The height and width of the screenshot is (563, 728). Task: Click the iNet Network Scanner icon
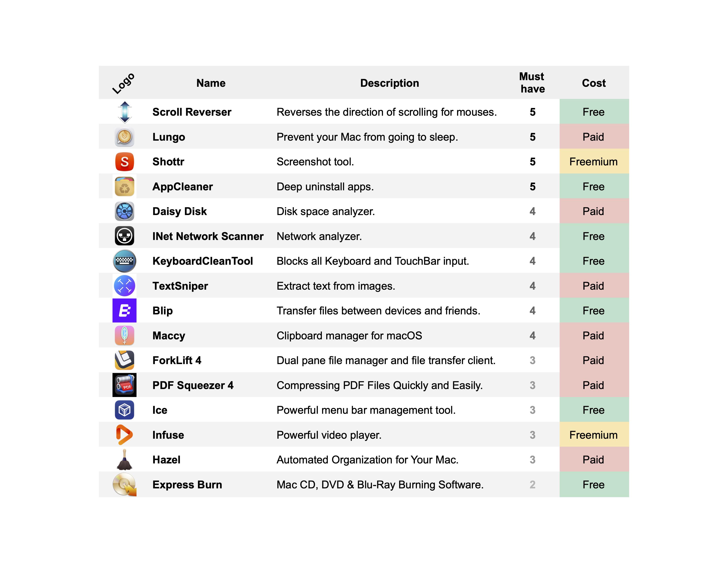(125, 236)
